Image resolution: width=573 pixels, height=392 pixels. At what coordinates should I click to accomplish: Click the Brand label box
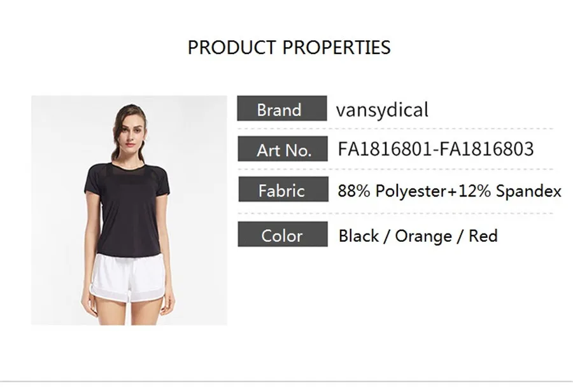[282, 109]
